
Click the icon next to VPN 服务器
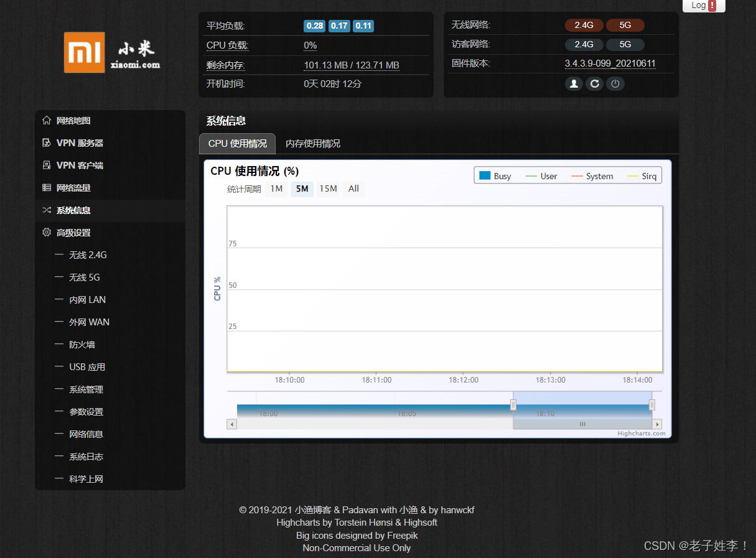[x=47, y=142]
